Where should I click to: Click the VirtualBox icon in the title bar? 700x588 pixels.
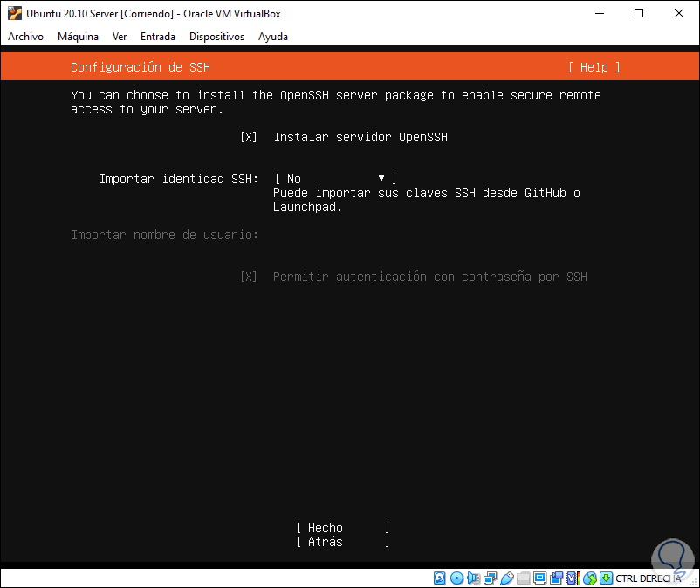14,13
